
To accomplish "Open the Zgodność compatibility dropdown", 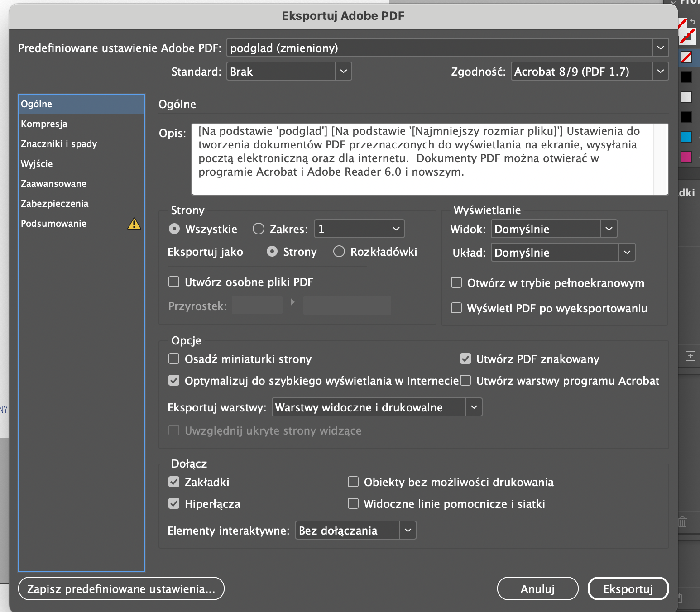I will [x=590, y=72].
